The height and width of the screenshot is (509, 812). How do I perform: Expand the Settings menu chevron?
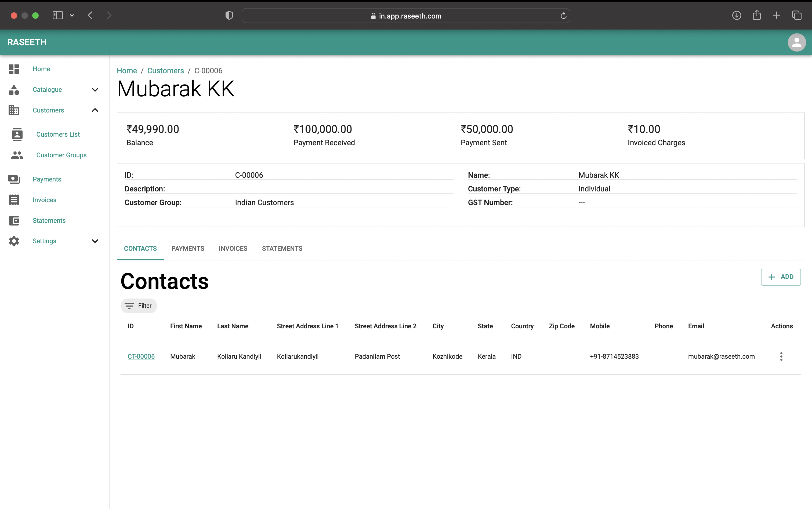(x=95, y=241)
